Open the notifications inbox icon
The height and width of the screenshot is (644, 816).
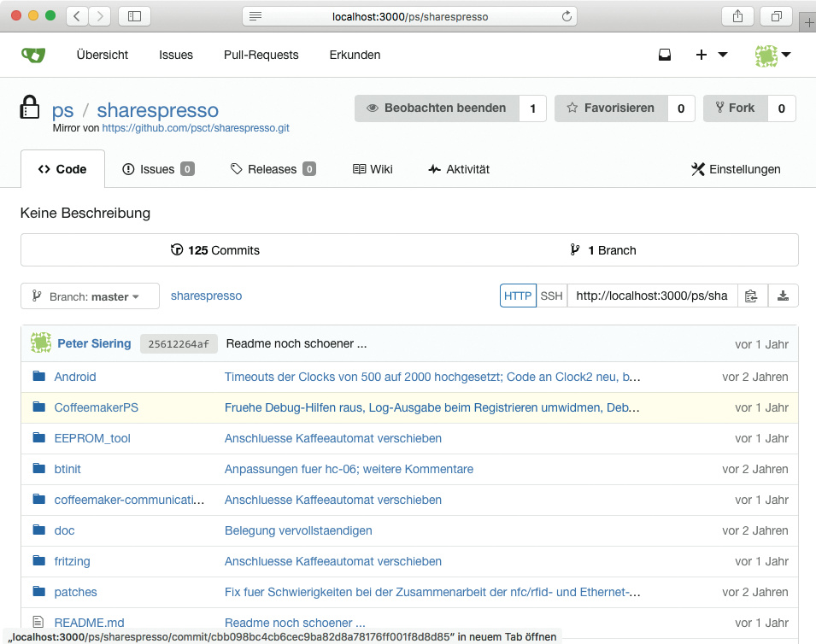(665, 55)
